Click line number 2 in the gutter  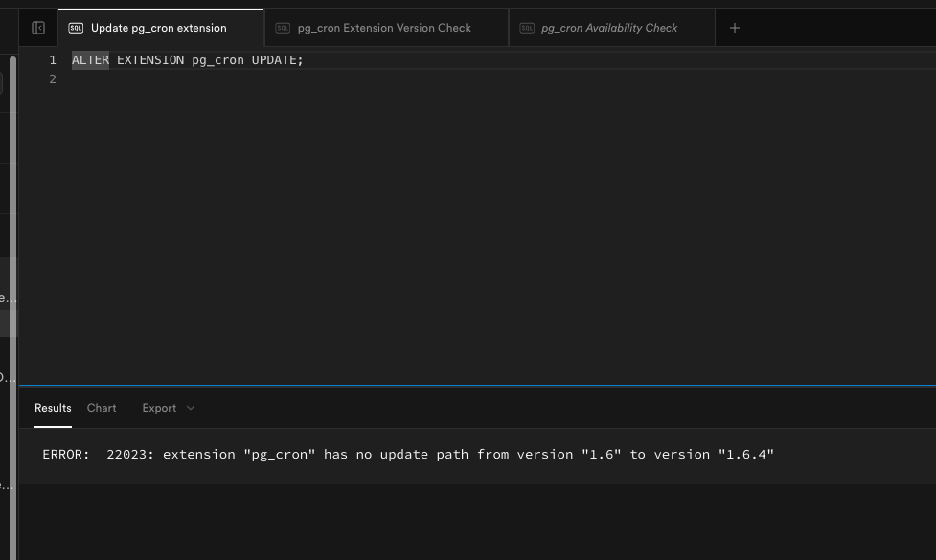tap(53, 79)
